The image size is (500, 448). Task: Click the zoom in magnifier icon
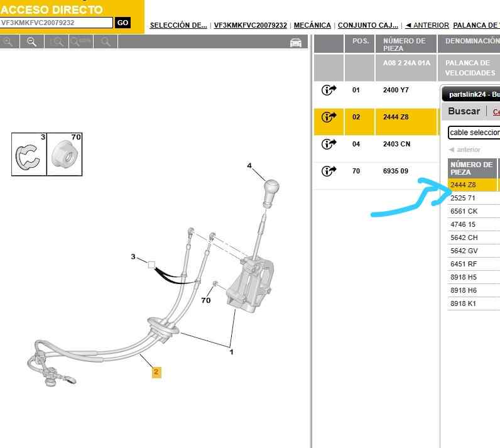click(x=8, y=41)
